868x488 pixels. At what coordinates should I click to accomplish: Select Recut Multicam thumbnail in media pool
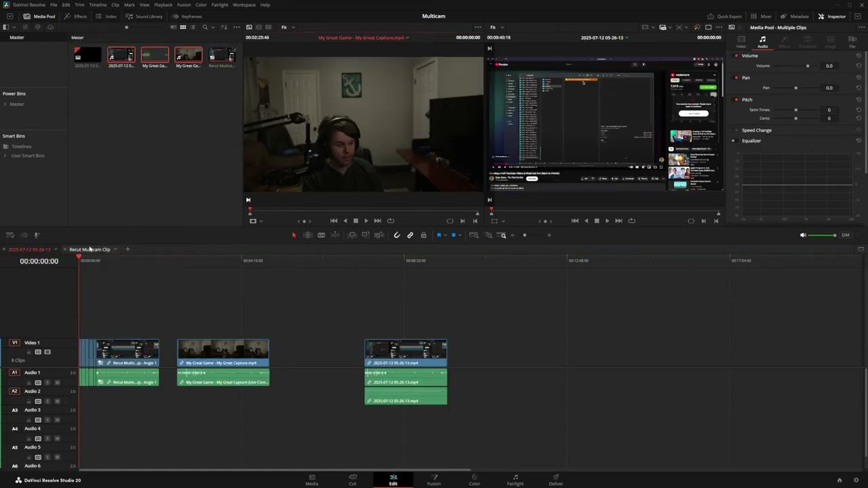pos(222,55)
